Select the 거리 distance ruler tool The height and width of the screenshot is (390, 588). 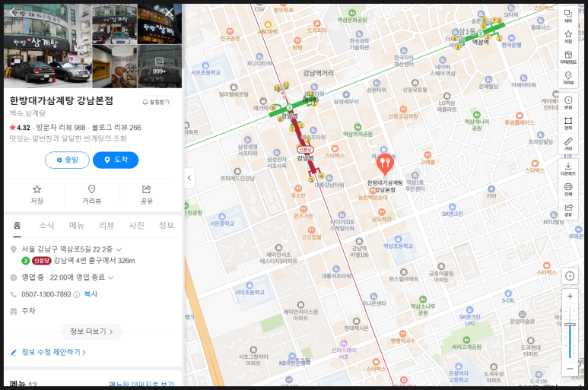click(568, 144)
